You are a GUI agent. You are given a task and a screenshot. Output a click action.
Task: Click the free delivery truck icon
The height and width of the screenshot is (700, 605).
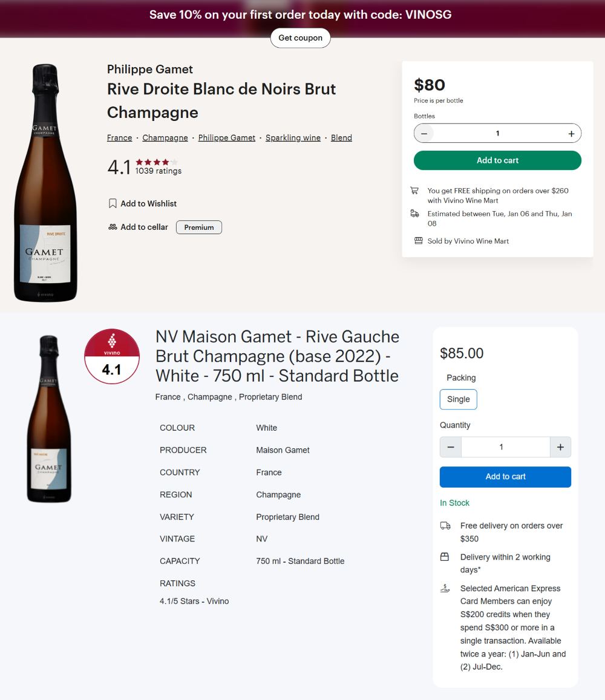445,526
